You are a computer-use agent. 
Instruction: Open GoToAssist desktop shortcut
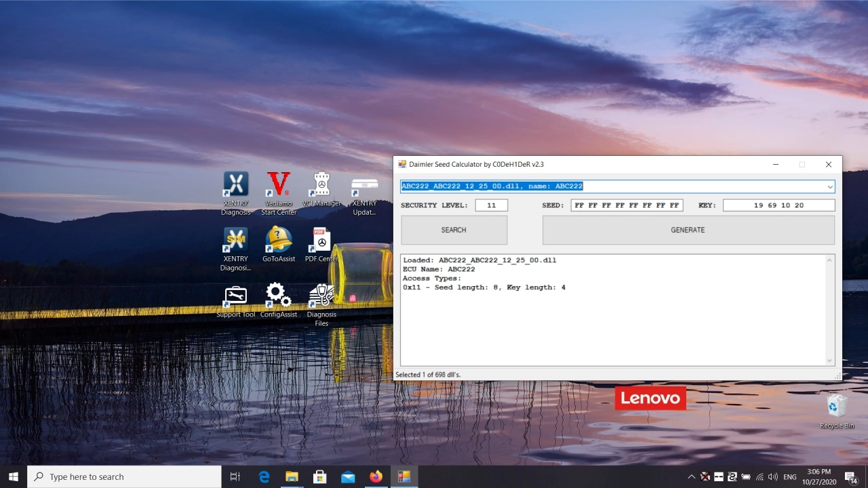point(279,245)
